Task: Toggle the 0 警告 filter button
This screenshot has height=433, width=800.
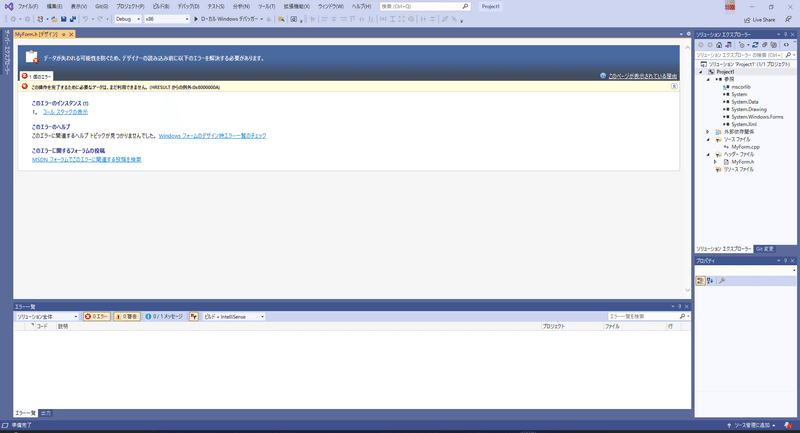Action: [x=127, y=317]
